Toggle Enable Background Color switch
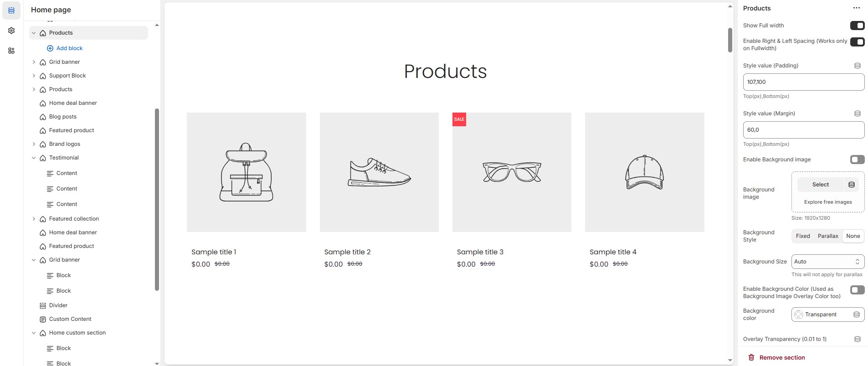This screenshot has height=366, width=868. pos(857,290)
